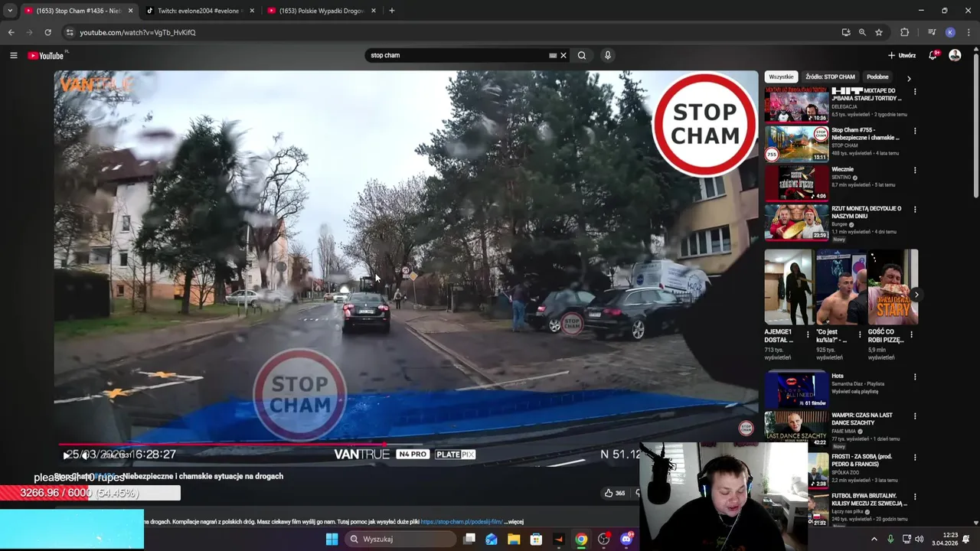Open AJEMGE1 DOSTAŁ short
The width and height of the screenshot is (980, 551).
coord(788,287)
